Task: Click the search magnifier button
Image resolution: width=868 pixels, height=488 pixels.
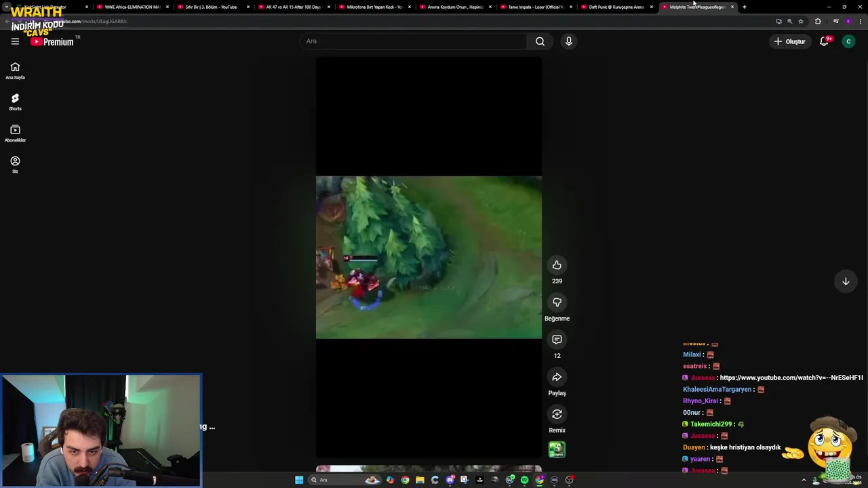Action: point(540,41)
